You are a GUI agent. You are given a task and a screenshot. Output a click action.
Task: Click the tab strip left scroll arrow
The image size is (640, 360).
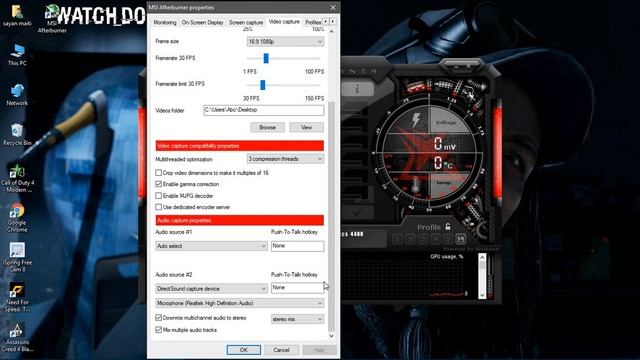coord(326,21)
